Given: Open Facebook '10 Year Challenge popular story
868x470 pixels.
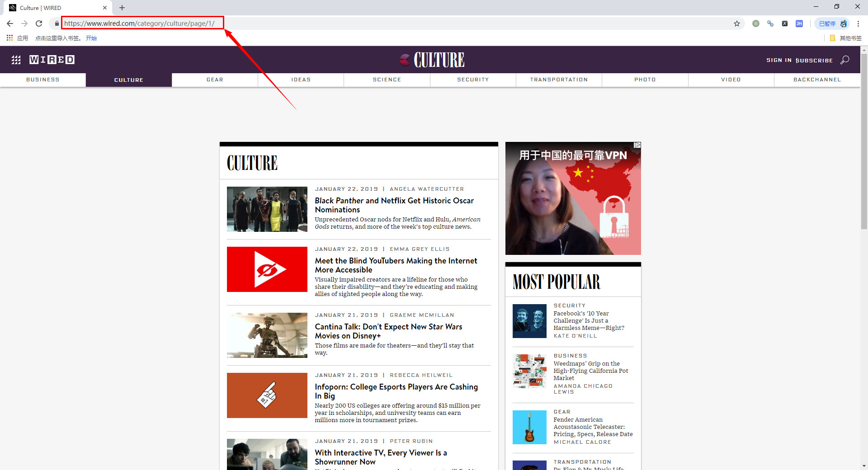Looking at the screenshot, I should point(589,320).
